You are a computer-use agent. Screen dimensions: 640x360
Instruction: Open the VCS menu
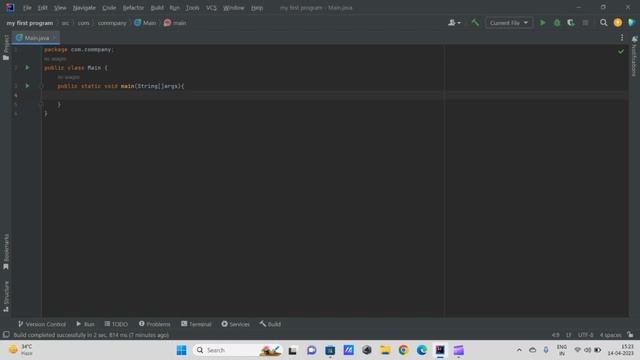point(211,8)
